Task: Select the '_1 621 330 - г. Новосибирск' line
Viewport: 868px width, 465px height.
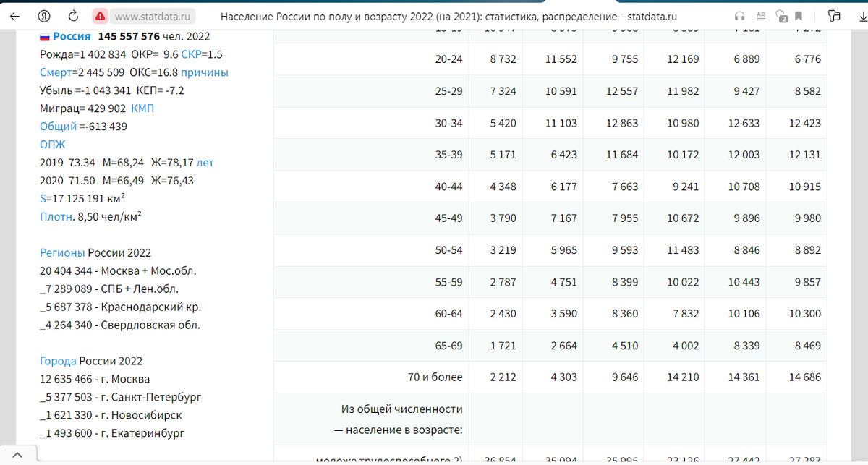Action: [111, 415]
